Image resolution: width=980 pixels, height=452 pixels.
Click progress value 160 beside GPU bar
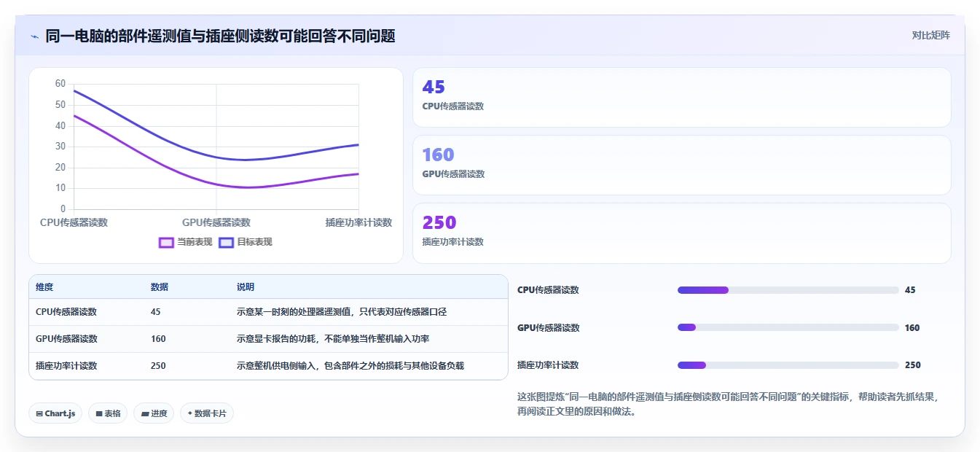(x=912, y=328)
